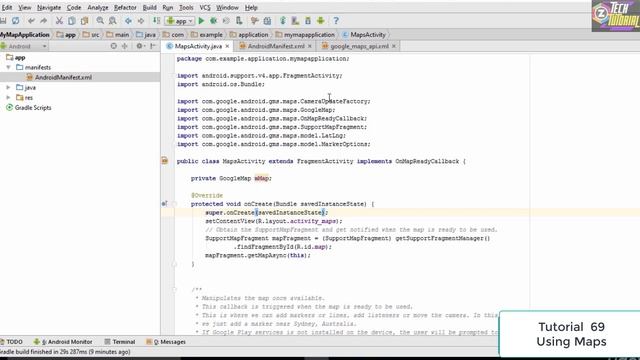The height and width of the screenshot is (360, 640).
Task: Select the app module in the project tree
Action: coord(16,58)
